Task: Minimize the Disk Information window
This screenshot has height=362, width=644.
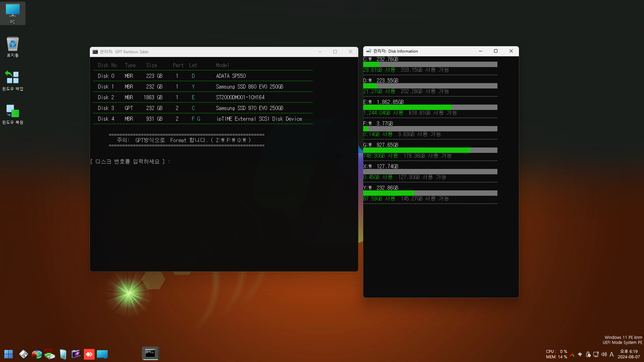Action: tap(481, 51)
